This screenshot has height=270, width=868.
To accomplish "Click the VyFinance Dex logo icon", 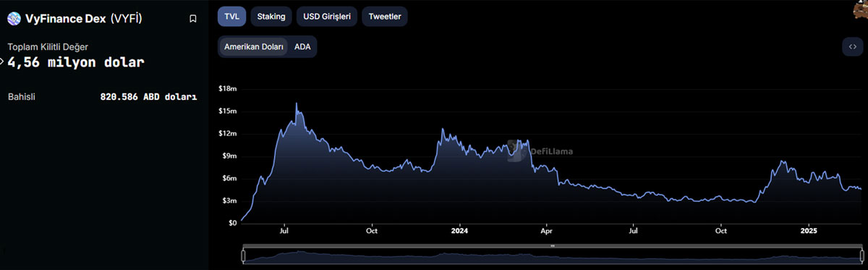I will 14,19.
